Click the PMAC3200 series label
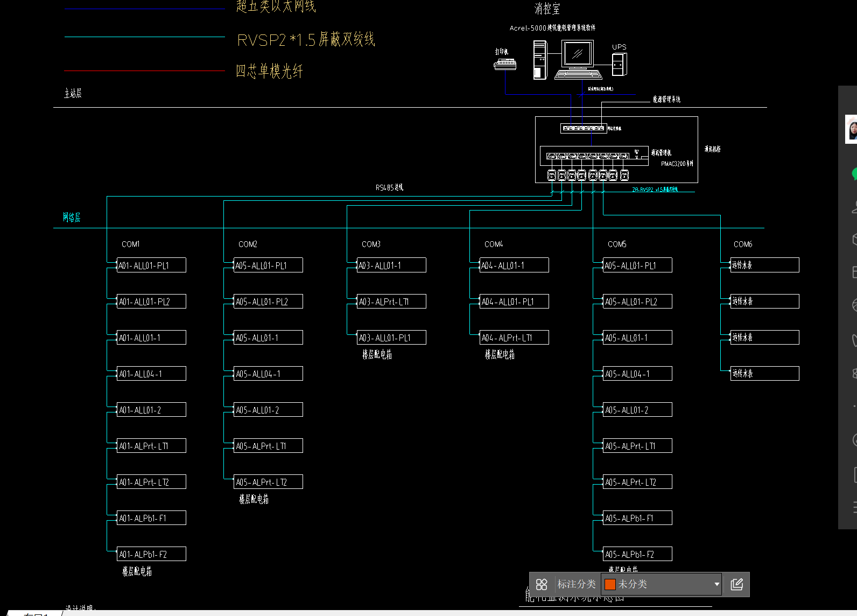The image size is (857, 616). tap(677, 164)
